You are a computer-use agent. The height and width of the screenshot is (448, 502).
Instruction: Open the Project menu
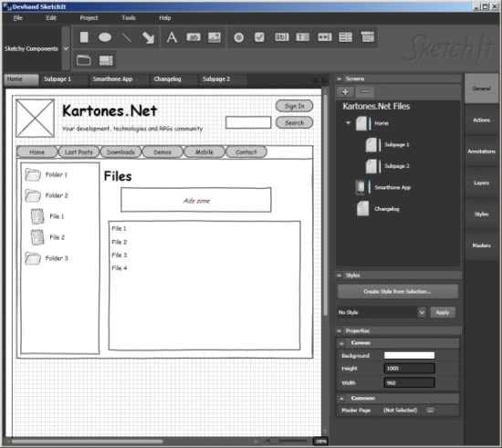pos(89,18)
